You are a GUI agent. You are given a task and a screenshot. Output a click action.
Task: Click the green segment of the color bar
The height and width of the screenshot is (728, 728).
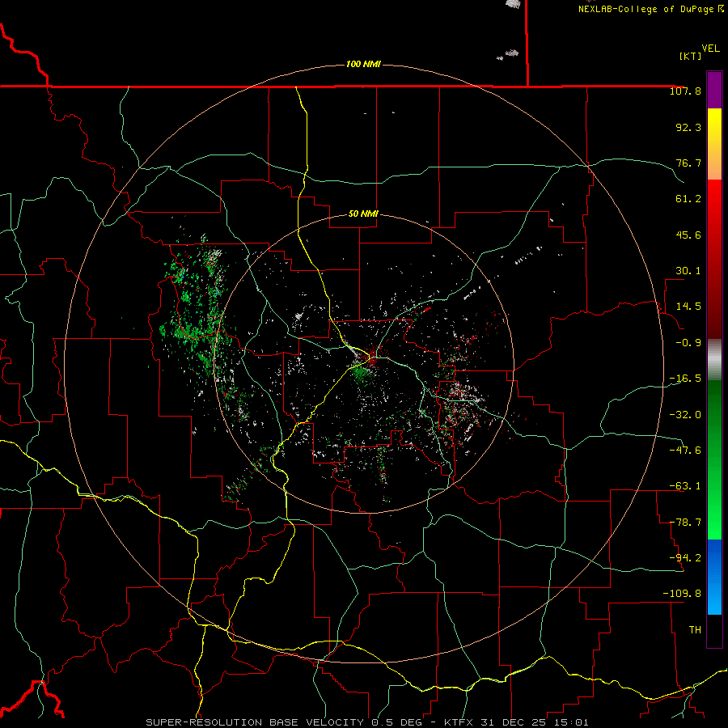714,459
